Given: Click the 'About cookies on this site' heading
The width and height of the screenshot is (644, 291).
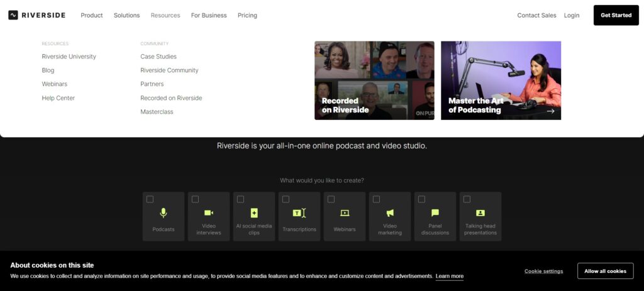Looking at the screenshot, I should pyautogui.click(x=52, y=265).
